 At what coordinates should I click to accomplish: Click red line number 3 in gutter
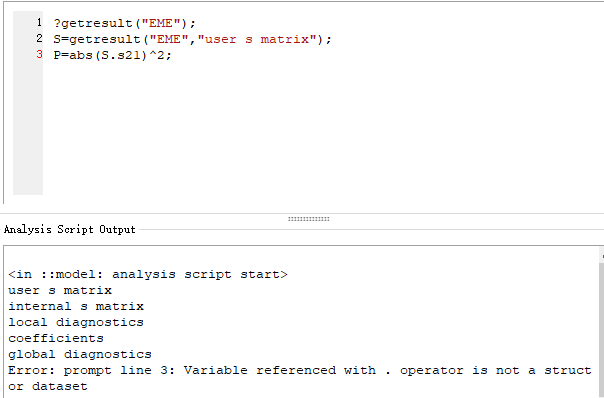coord(39,54)
